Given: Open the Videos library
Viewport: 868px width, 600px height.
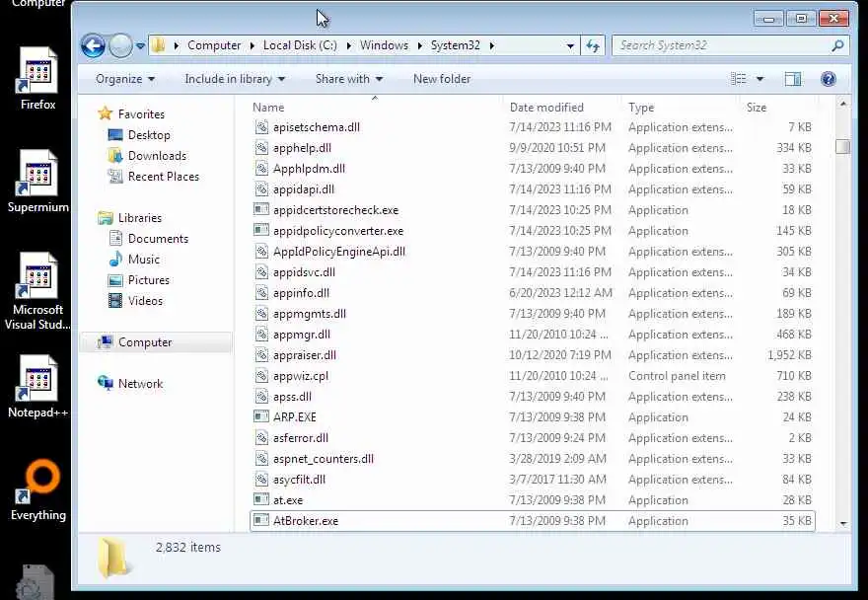Looking at the screenshot, I should (x=145, y=301).
